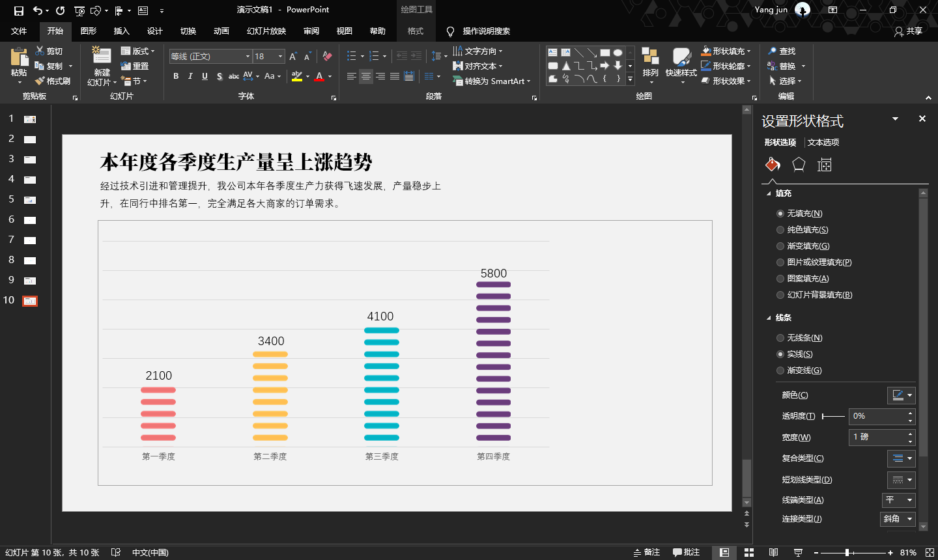
Task: Center align the paragraph text
Action: click(366, 76)
